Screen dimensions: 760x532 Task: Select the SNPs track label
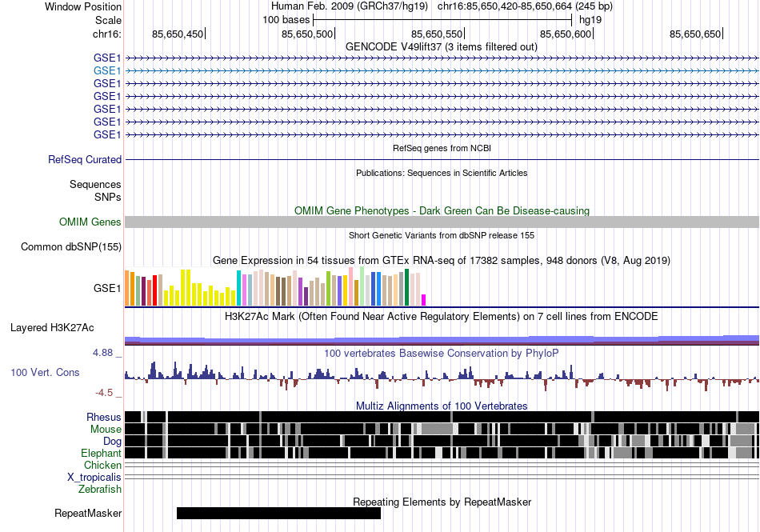point(108,197)
